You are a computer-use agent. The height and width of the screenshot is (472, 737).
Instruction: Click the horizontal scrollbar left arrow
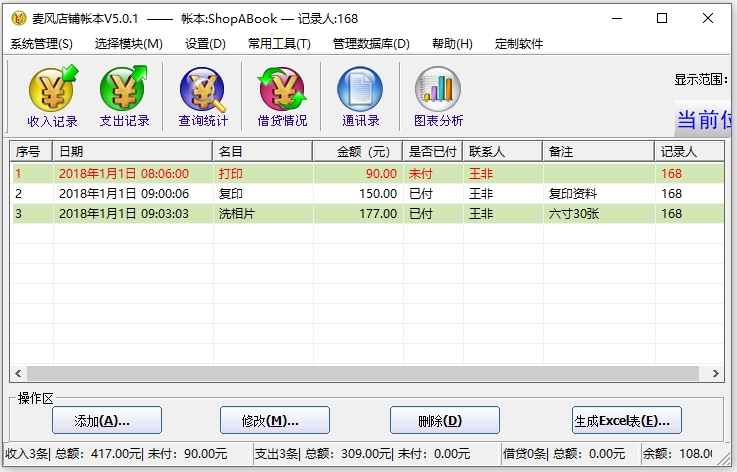pyautogui.click(x=18, y=373)
